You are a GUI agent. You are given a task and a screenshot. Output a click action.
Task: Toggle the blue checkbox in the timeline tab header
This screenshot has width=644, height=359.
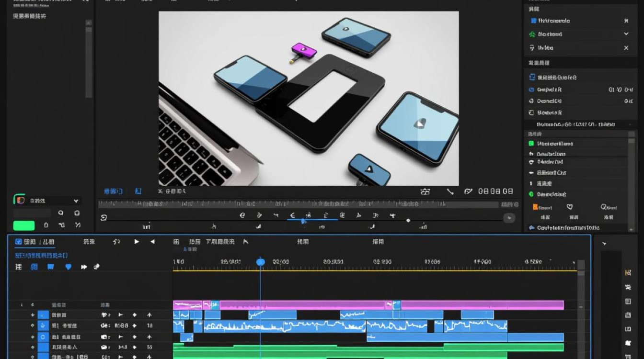coord(18,242)
